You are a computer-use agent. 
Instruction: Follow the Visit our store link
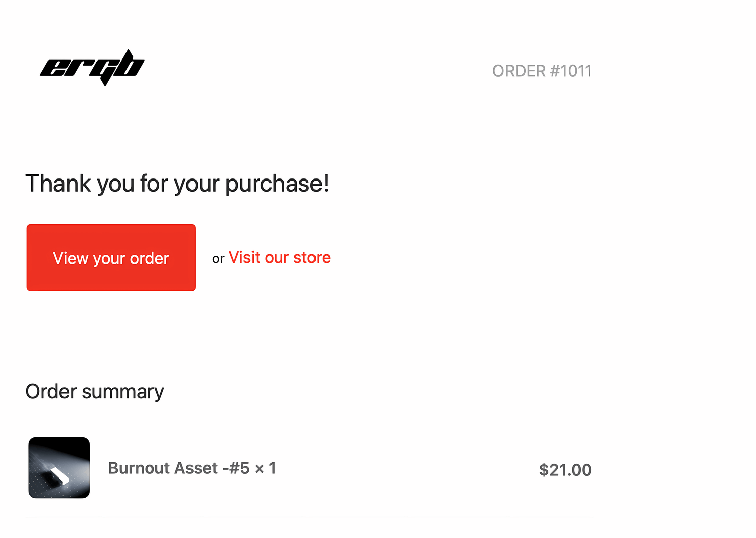tap(280, 257)
